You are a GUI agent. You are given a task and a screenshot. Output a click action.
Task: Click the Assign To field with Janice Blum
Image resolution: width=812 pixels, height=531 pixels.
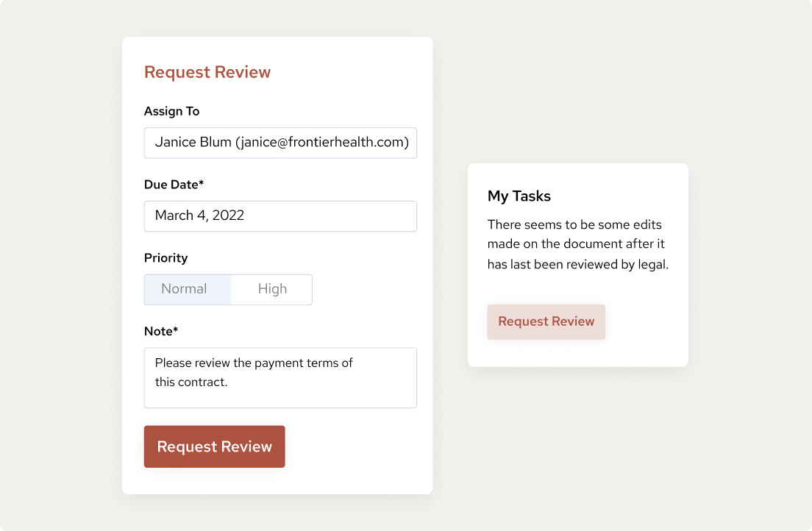pos(280,143)
